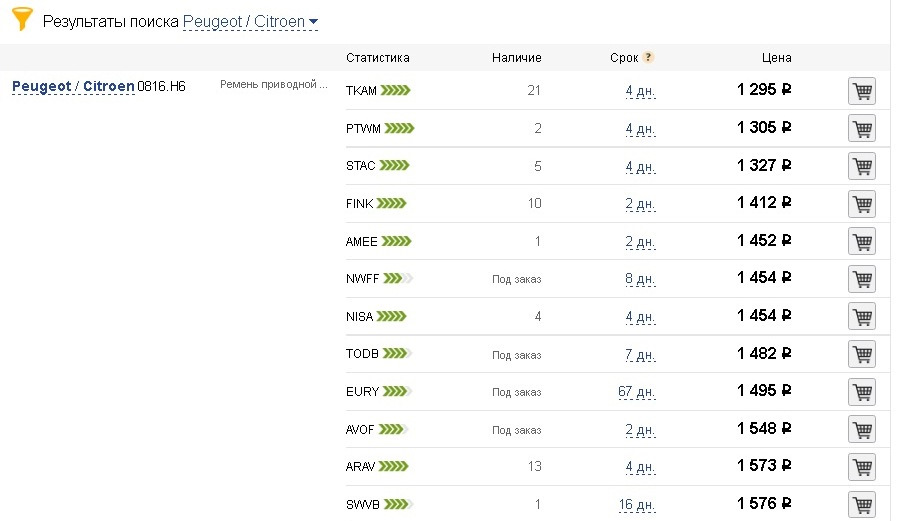Click the TKAM supplier name
Viewport: 899px width, 521px height.
click(x=361, y=91)
